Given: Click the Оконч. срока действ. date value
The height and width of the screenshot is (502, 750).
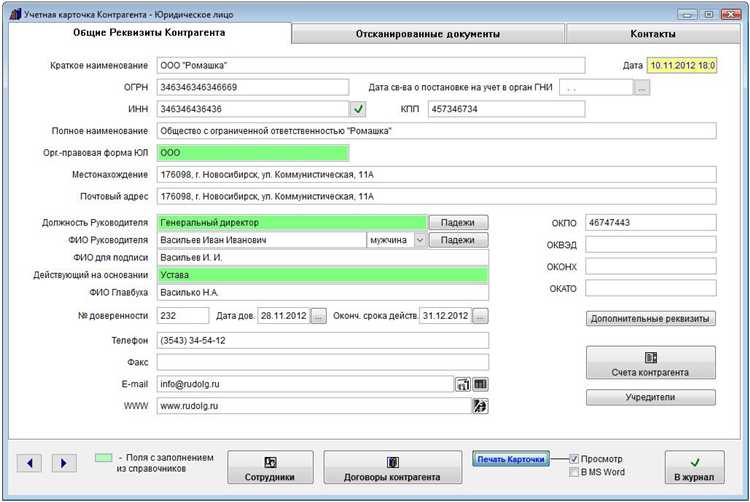Looking at the screenshot, I should pyautogui.click(x=446, y=316).
